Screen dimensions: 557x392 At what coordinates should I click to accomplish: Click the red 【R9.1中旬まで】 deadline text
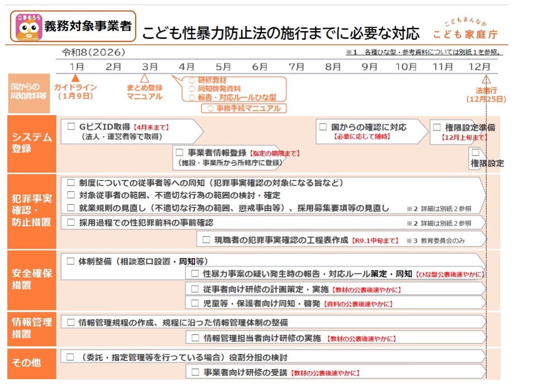click(376, 240)
